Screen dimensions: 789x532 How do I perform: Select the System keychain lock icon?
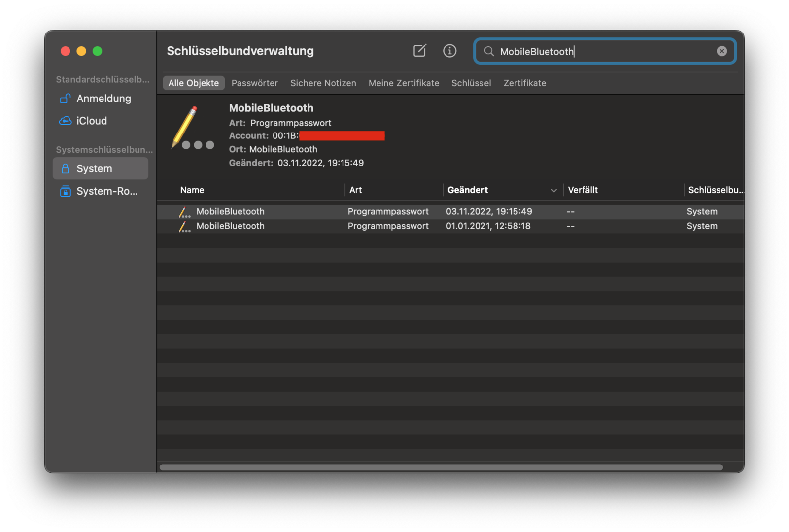(65, 169)
